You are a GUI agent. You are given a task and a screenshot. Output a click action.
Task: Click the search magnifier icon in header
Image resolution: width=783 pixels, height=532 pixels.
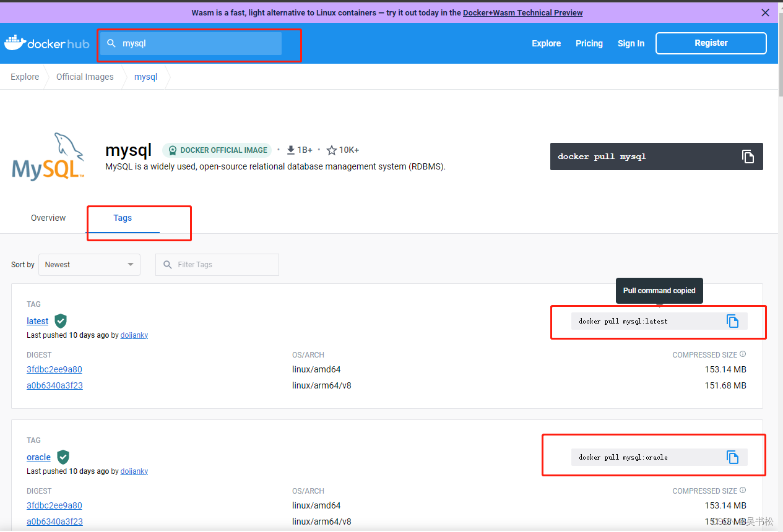pos(111,43)
